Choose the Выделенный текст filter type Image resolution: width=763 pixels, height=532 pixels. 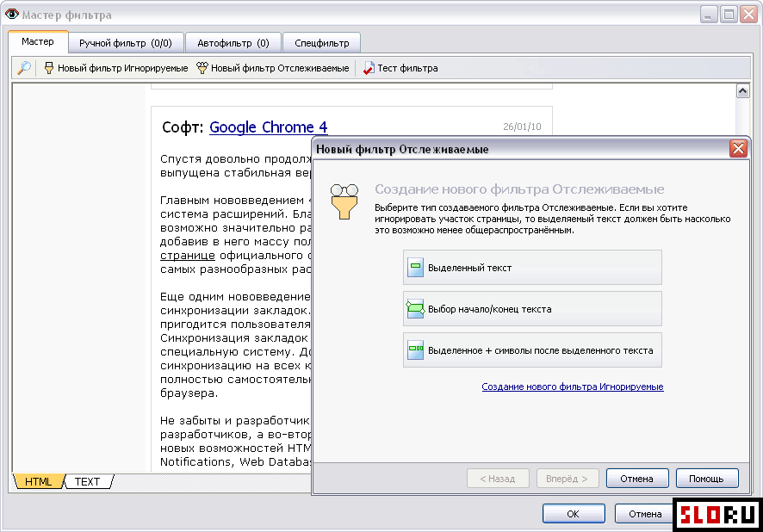tap(532, 268)
